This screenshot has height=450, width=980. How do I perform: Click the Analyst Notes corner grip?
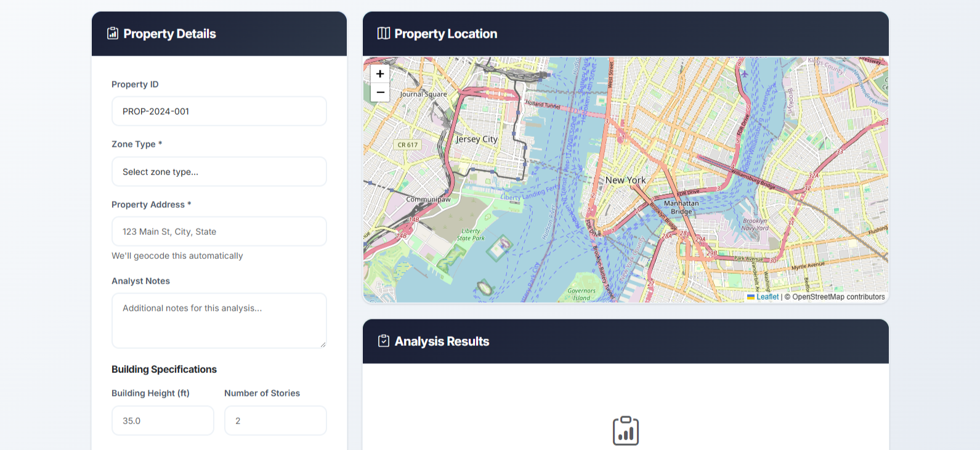[322, 344]
